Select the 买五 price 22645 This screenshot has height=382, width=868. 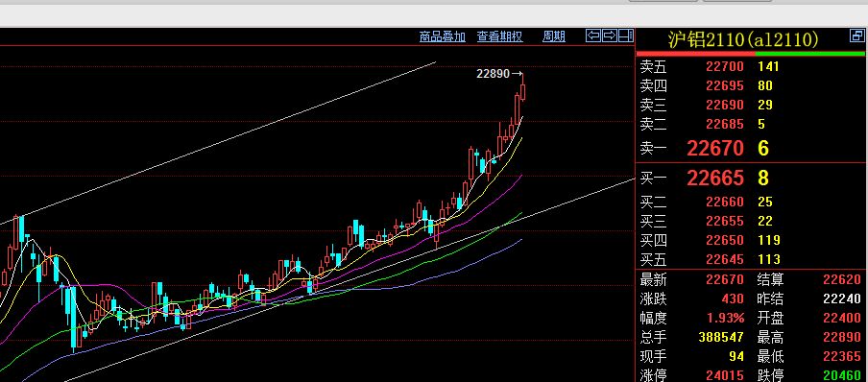point(725,260)
